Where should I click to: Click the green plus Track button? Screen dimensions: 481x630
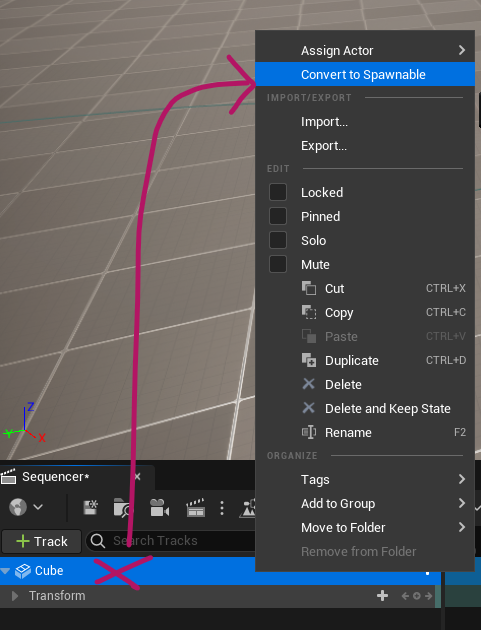tap(42, 541)
